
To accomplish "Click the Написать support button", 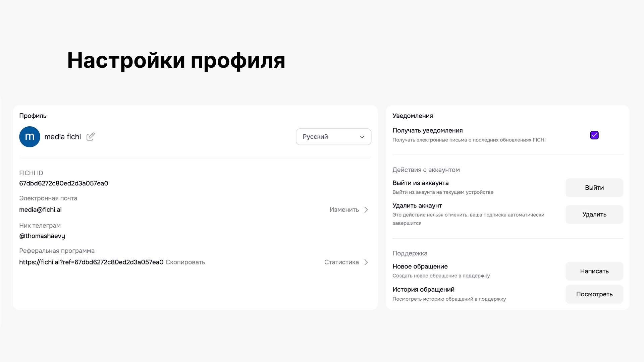I will point(594,271).
